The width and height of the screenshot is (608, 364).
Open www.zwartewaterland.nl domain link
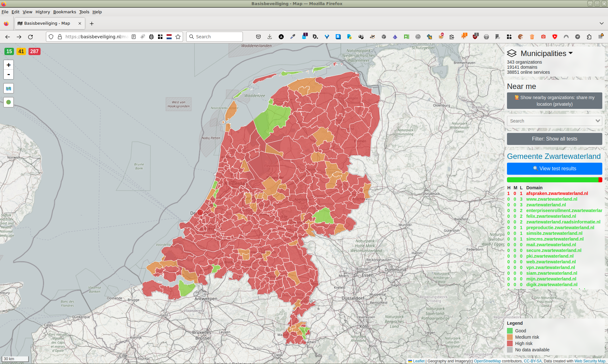(552, 199)
